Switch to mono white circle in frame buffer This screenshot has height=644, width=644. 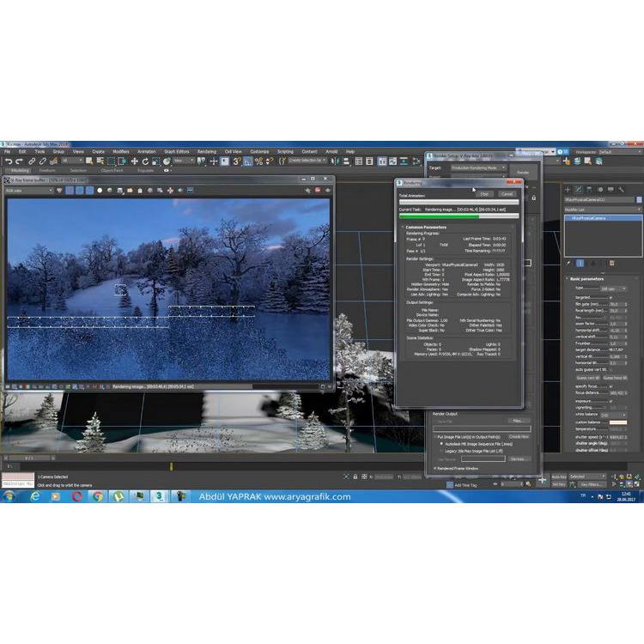[100, 191]
